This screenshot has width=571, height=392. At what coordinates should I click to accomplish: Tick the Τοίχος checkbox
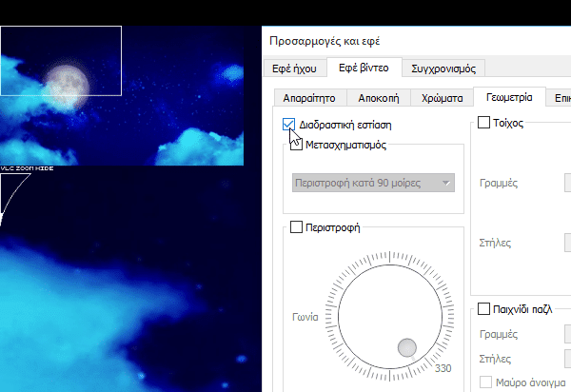click(483, 123)
